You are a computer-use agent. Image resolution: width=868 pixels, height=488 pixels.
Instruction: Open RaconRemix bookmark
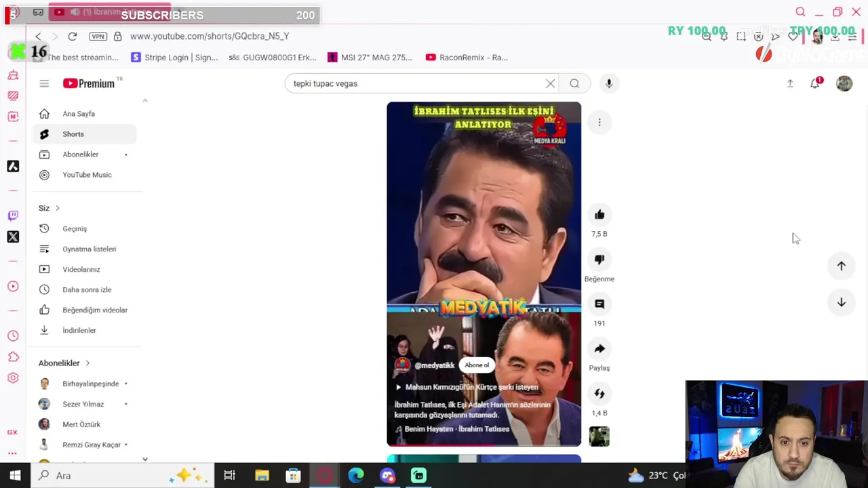coord(467,58)
